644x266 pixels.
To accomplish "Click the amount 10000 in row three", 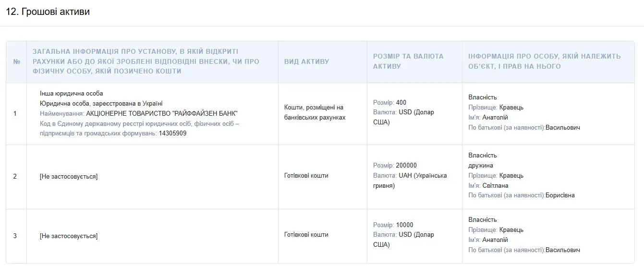I will (x=405, y=225).
